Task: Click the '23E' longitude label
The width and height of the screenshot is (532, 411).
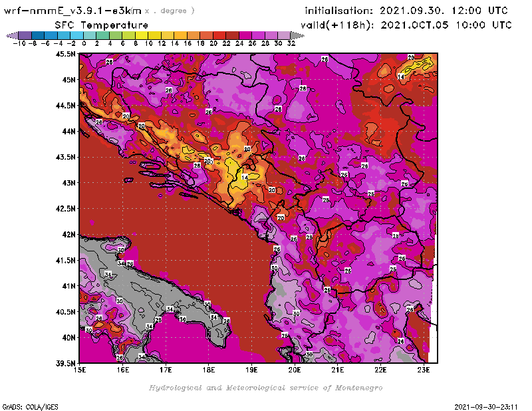Action: (x=424, y=370)
